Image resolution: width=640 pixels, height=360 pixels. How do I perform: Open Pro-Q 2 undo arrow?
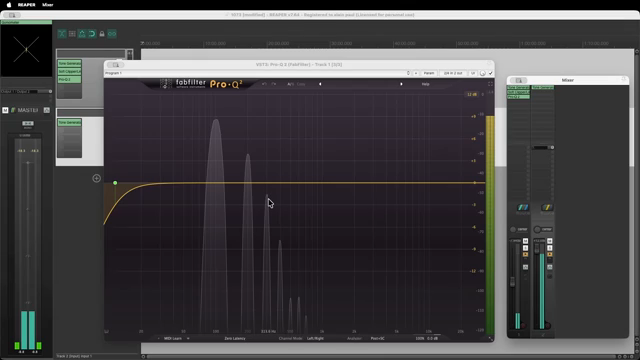coord(264,84)
